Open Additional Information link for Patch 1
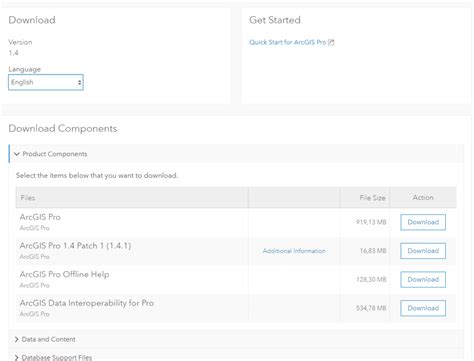Image resolution: width=474 pixels, height=361 pixels. click(294, 251)
